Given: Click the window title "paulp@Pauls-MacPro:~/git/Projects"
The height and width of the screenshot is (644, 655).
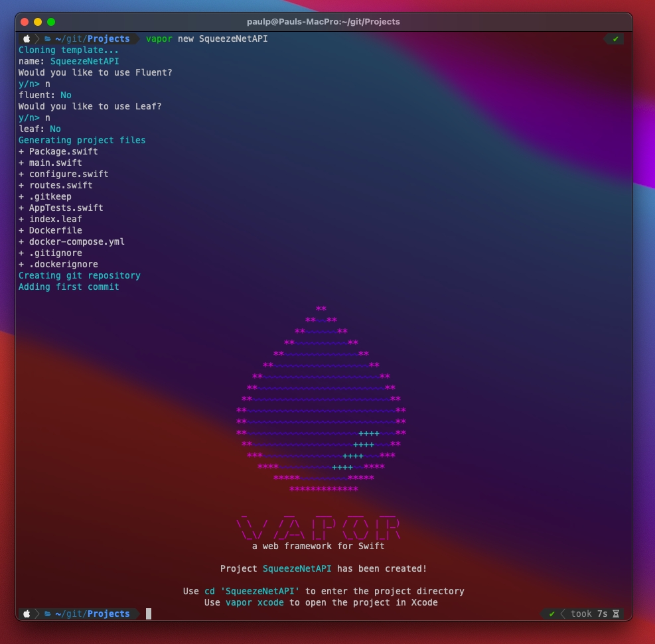Looking at the screenshot, I should click(323, 22).
